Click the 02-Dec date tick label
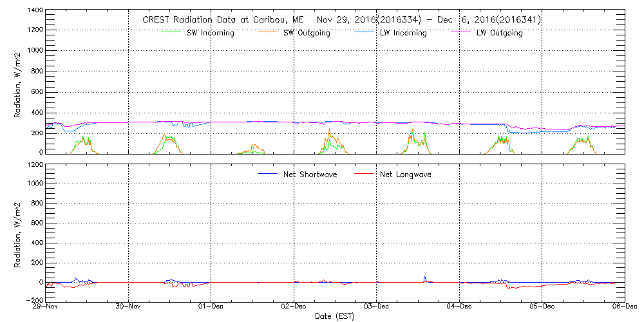This screenshot has width=644, height=322. (294, 307)
